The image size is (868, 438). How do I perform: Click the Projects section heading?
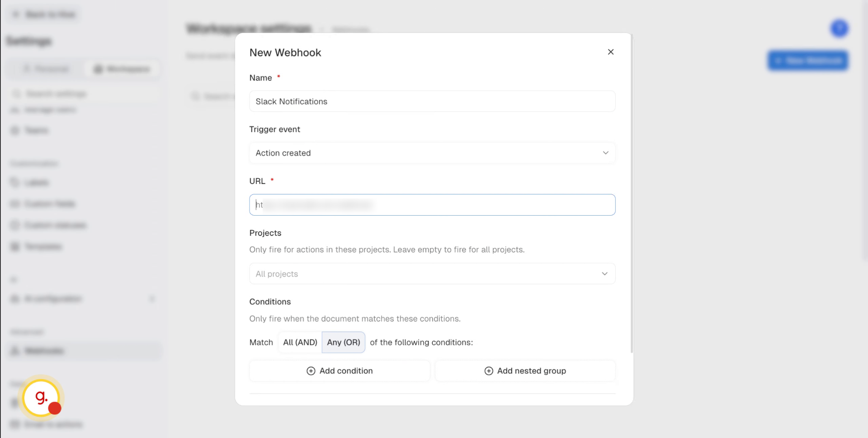point(265,233)
